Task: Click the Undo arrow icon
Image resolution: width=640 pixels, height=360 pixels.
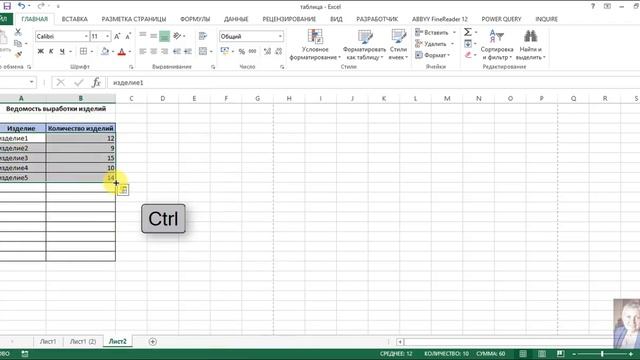Action: [x=22, y=6]
